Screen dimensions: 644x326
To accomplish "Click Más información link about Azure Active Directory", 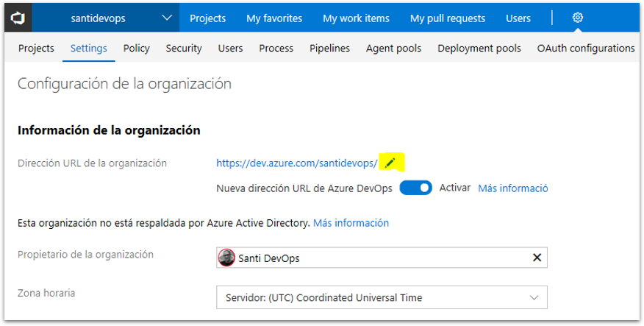I will click(x=351, y=223).
